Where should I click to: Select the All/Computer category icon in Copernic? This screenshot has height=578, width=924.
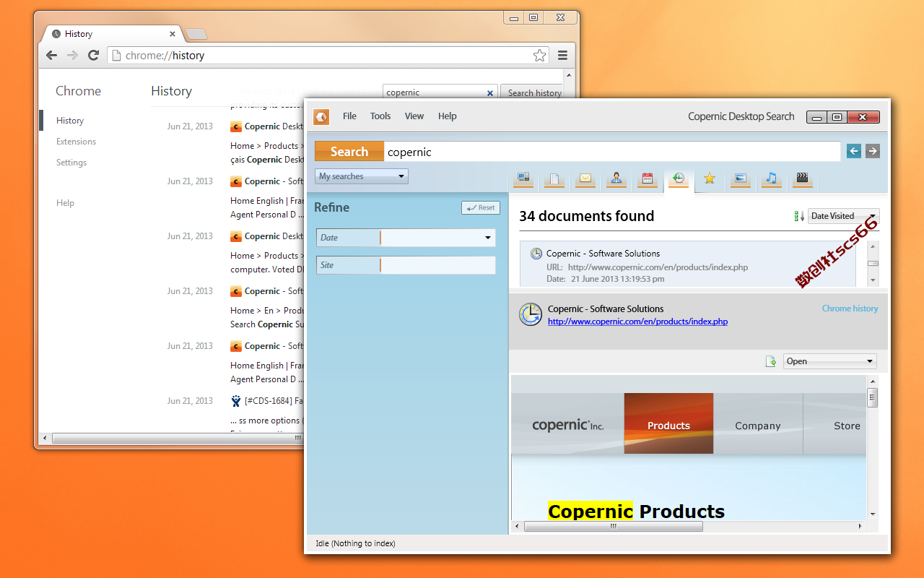523,179
